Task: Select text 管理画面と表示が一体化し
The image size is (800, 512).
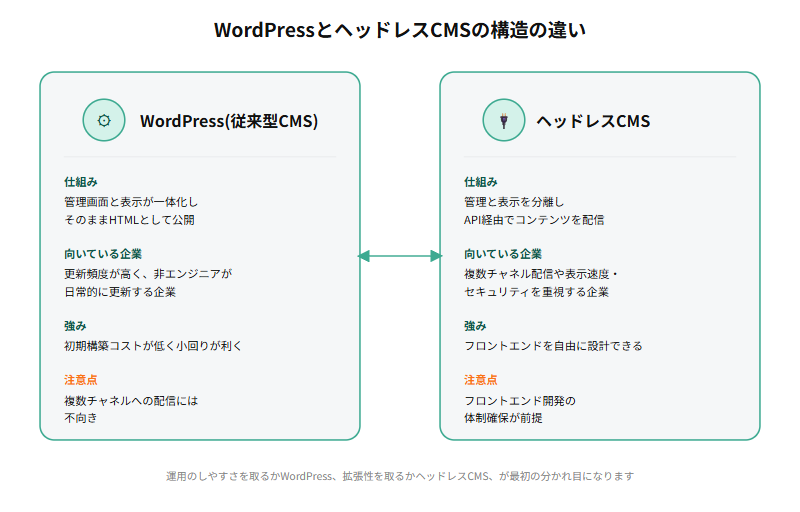Action: [131, 202]
